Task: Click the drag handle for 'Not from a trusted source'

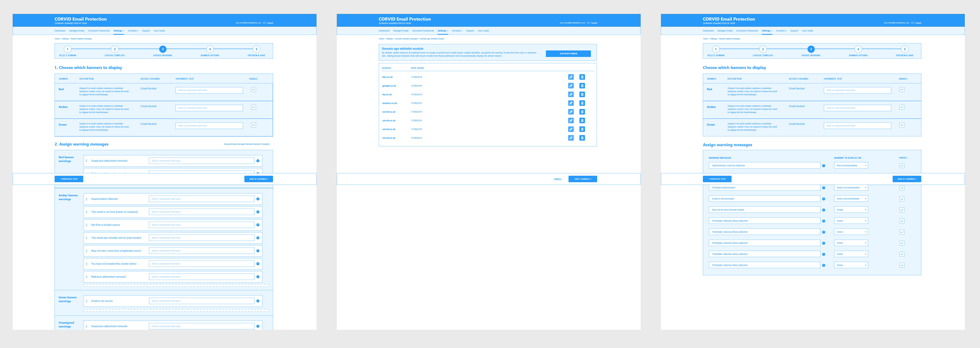Action: pyautogui.click(x=86, y=225)
